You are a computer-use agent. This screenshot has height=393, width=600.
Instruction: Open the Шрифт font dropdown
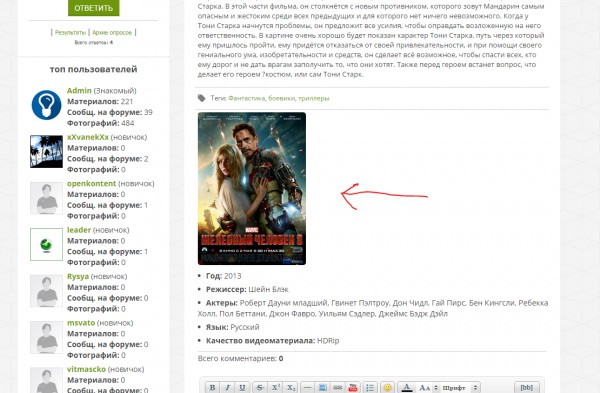pos(460,388)
